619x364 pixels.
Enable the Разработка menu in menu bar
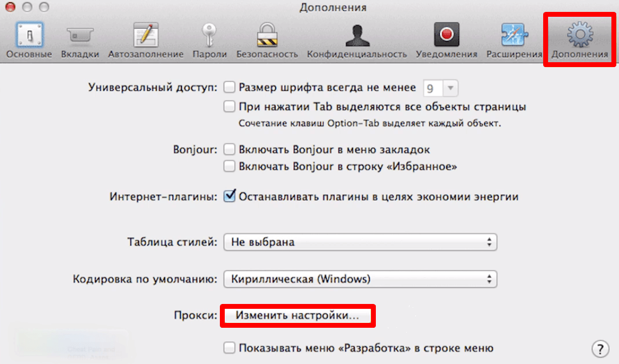230,348
